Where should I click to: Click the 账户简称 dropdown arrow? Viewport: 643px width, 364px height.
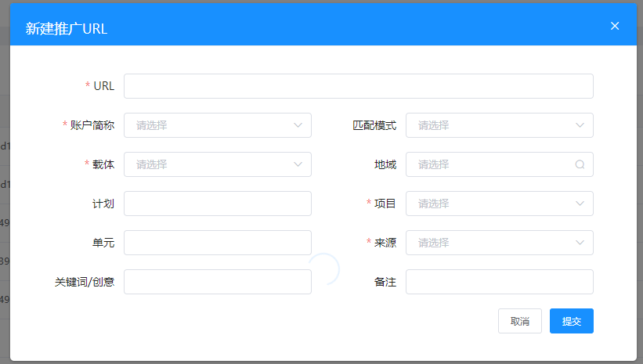coord(298,125)
